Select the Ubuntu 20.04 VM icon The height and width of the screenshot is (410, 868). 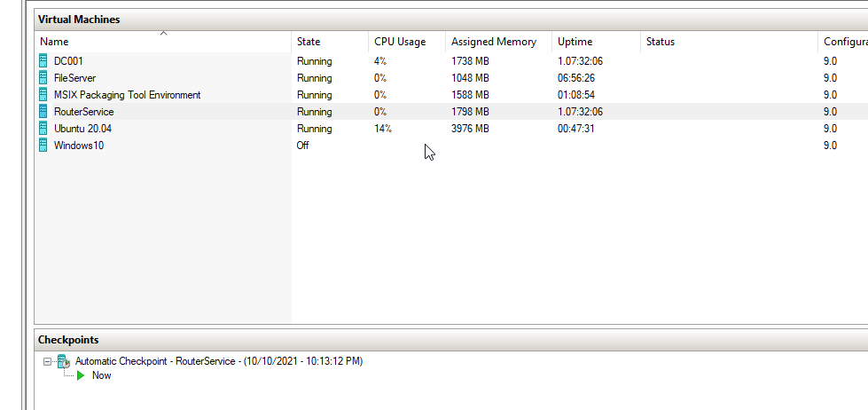coord(43,129)
